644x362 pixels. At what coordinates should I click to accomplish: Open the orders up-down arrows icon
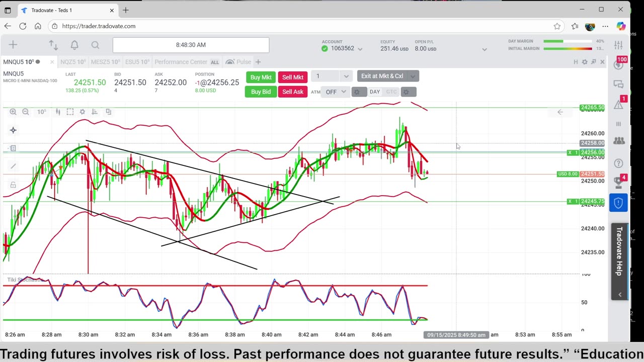[x=53, y=45]
